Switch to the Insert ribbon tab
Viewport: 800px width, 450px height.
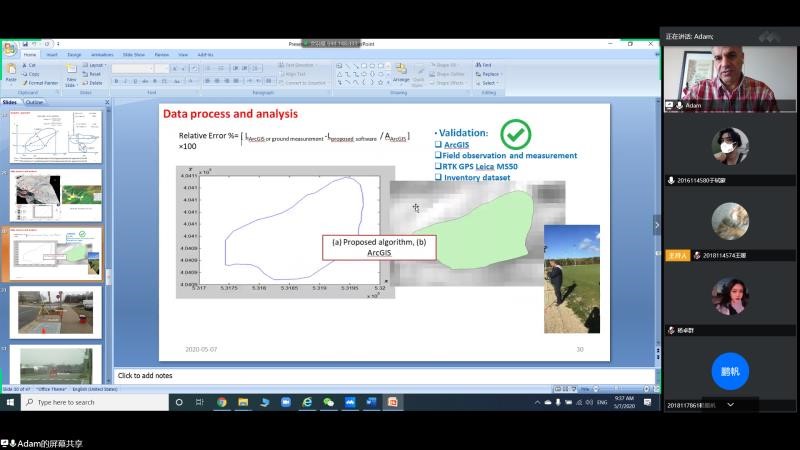(52, 54)
